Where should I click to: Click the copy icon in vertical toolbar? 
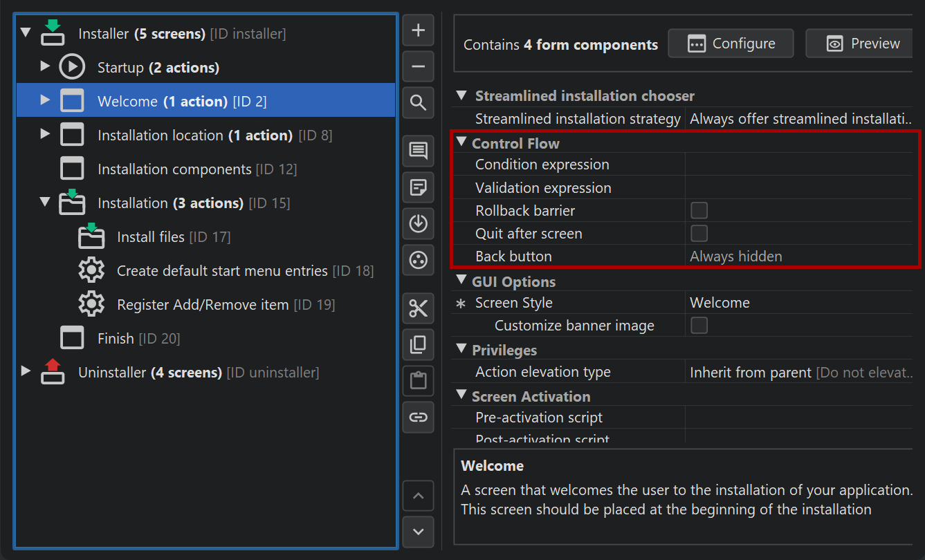[418, 344]
